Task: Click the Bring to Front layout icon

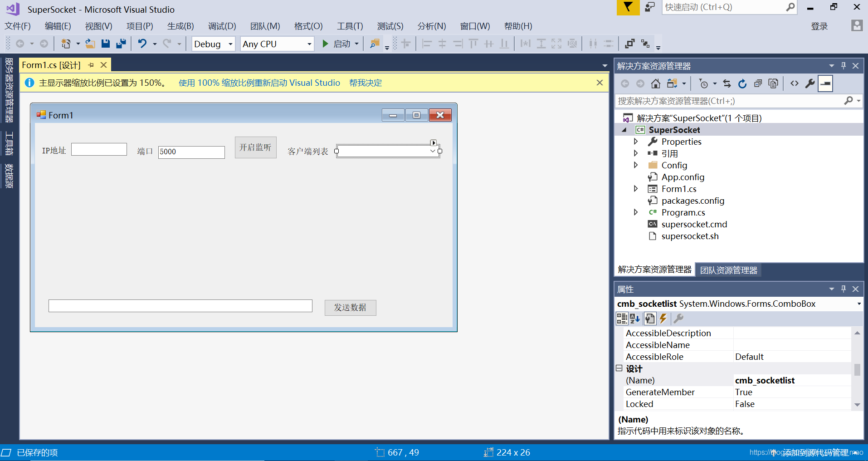Action: pos(629,44)
